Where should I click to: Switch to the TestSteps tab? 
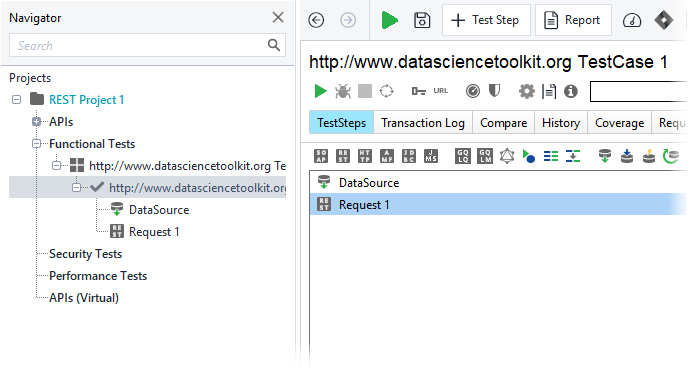point(341,123)
